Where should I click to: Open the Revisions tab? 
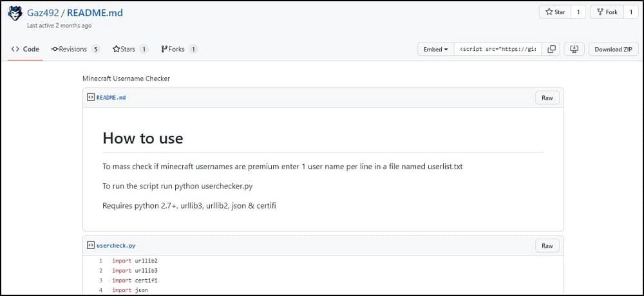click(x=75, y=49)
